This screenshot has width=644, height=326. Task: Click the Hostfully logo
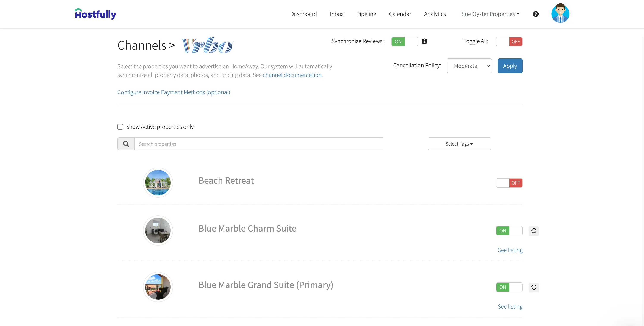[x=95, y=14]
